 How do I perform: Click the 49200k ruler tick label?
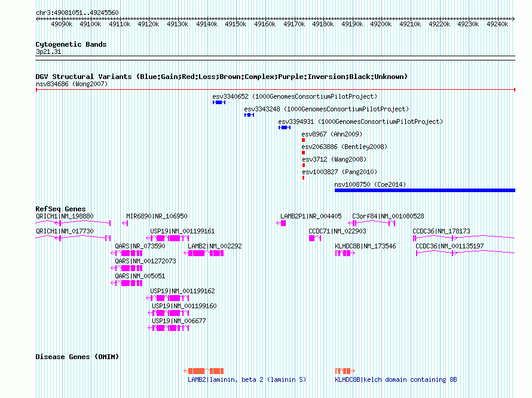click(x=381, y=24)
